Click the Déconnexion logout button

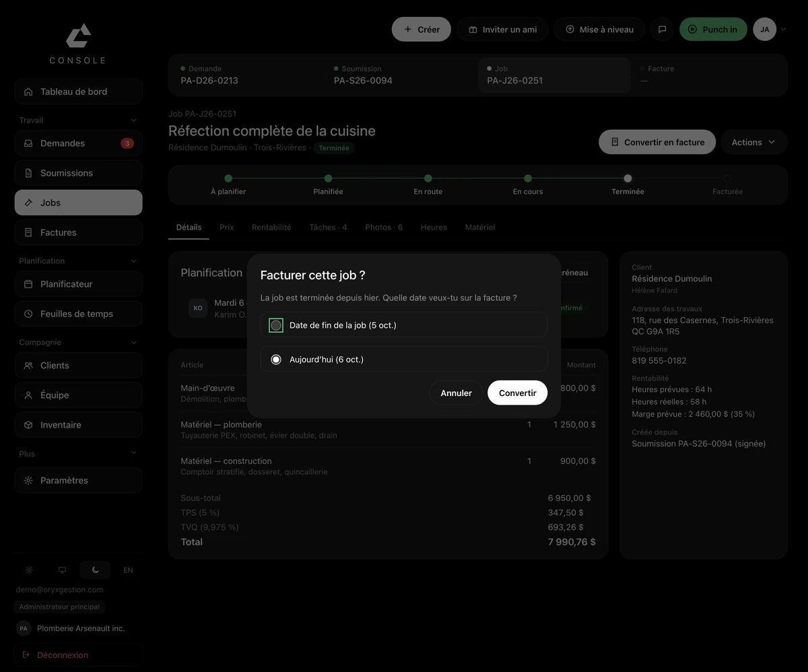(78, 655)
